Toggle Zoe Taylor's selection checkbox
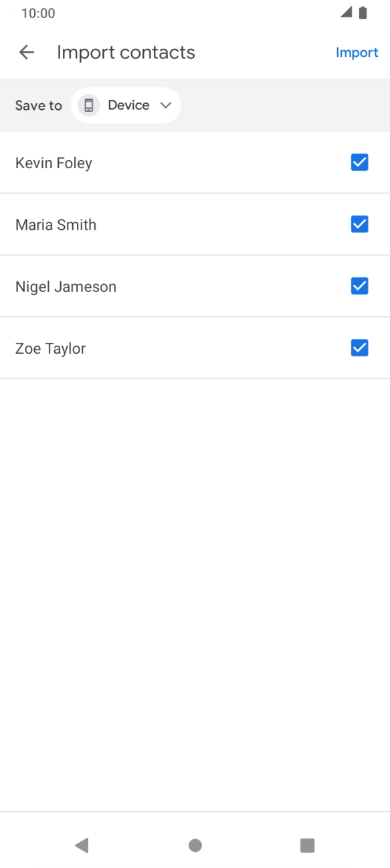Image resolution: width=390 pixels, height=868 pixels. click(359, 348)
